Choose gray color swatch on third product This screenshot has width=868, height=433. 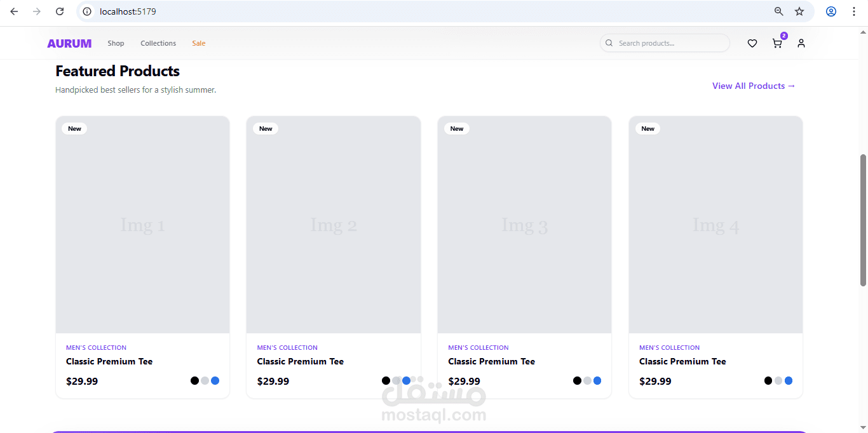(587, 381)
